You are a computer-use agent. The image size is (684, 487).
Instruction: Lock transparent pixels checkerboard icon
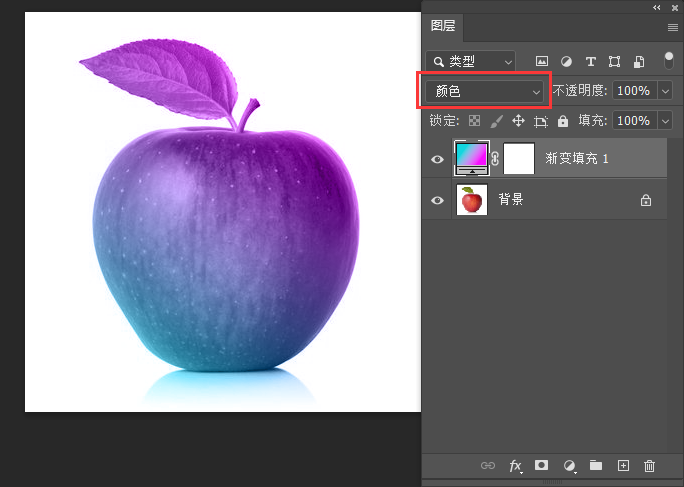pos(474,120)
